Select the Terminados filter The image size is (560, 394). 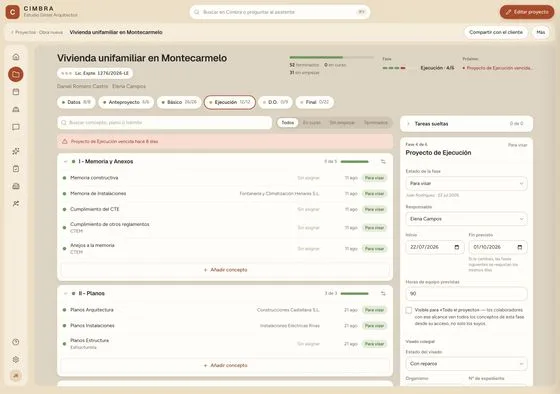pyautogui.click(x=375, y=123)
